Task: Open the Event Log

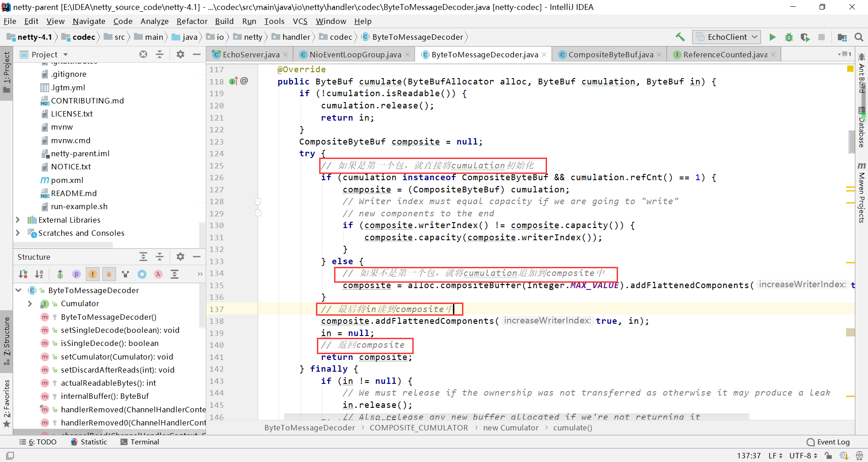Action: pos(828,442)
